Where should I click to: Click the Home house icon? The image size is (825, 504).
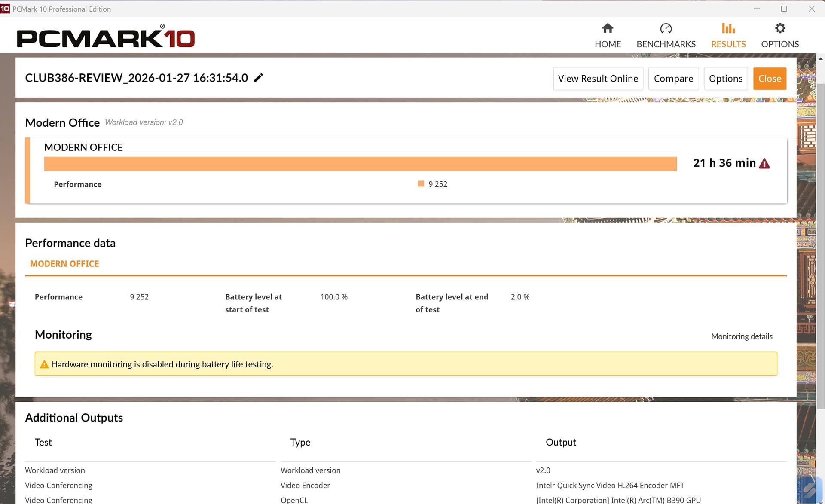[x=607, y=28]
